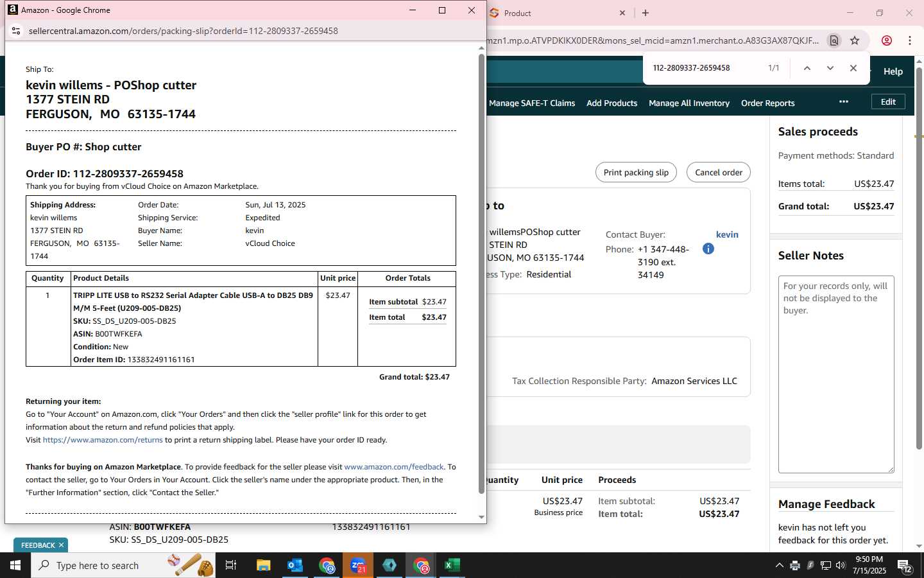Click the Windows taskbar search box
This screenshot has width=924, height=578.
coord(124,565)
